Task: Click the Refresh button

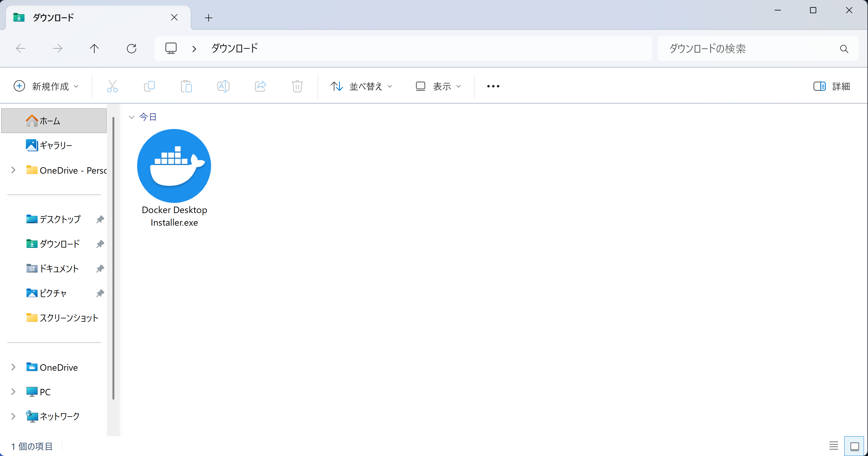Action: 131,49
